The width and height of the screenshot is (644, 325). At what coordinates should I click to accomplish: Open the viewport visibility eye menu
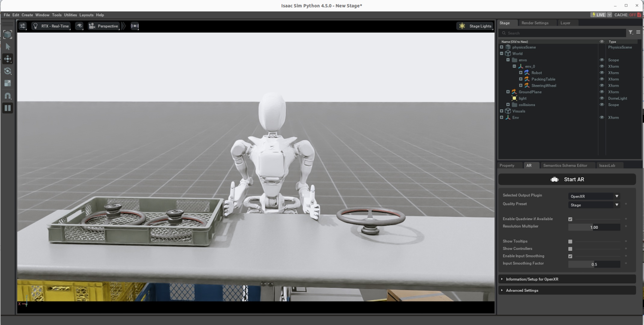click(79, 26)
